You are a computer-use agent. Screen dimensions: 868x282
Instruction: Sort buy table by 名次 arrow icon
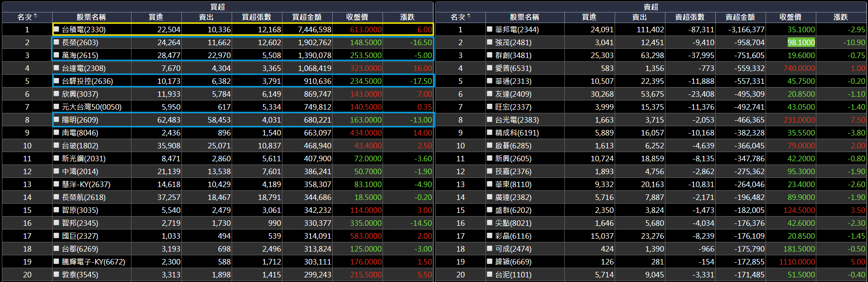tap(36, 16)
